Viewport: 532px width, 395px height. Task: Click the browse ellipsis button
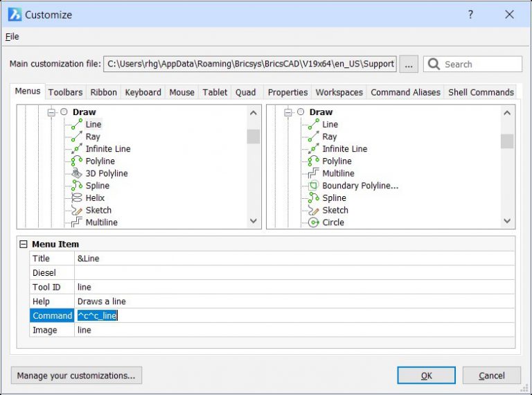coord(409,64)
